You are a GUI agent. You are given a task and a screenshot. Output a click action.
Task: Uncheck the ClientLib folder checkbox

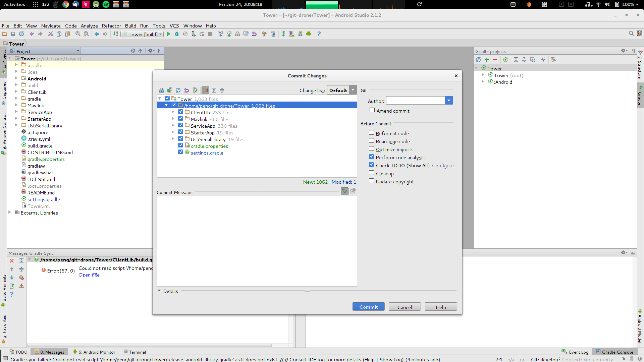(180, 112)
